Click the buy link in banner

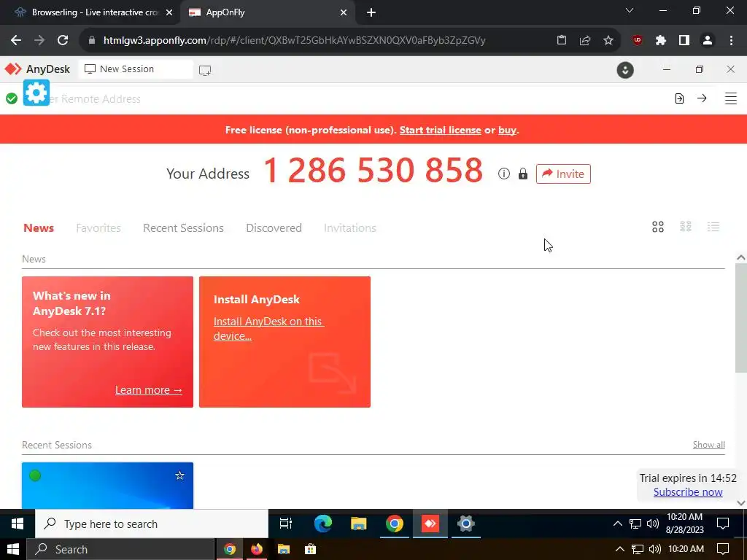(508, 130)
